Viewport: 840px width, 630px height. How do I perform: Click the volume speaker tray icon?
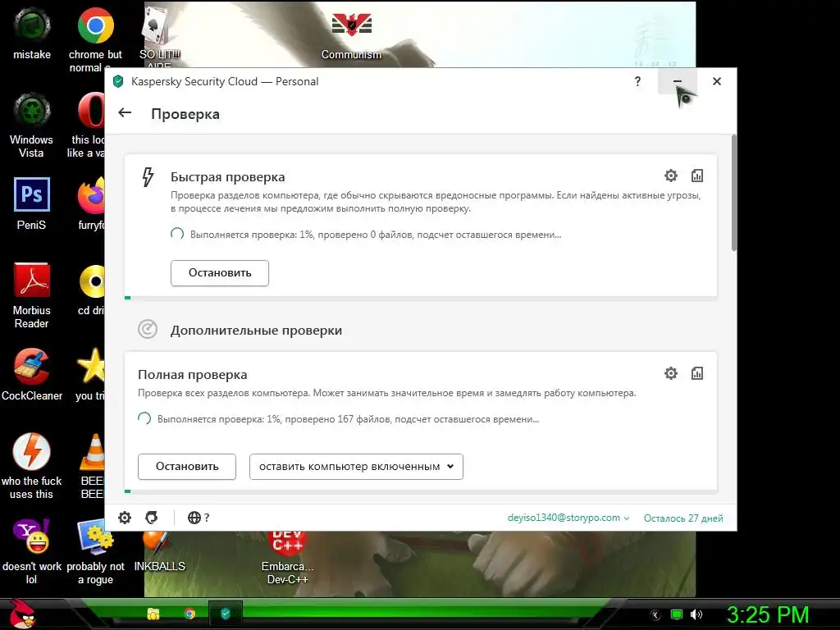coord(696,615)
